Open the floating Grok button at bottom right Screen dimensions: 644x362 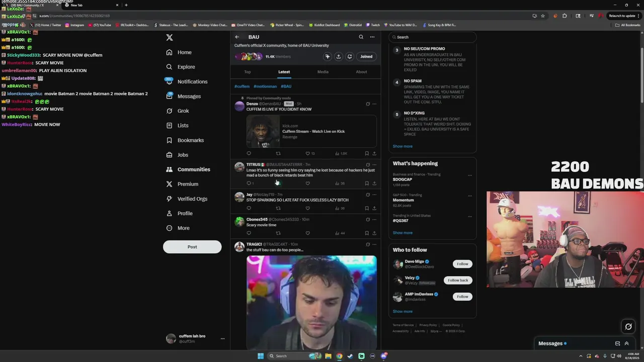click(x=628, y=327)
